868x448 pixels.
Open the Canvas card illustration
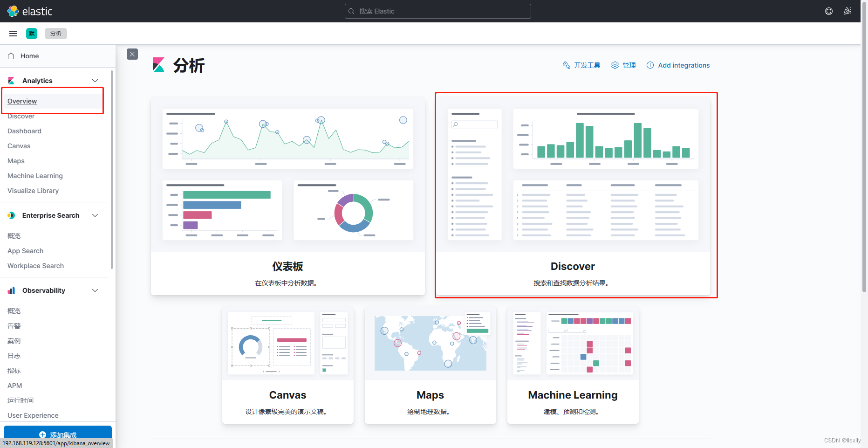tap(288, 344)
